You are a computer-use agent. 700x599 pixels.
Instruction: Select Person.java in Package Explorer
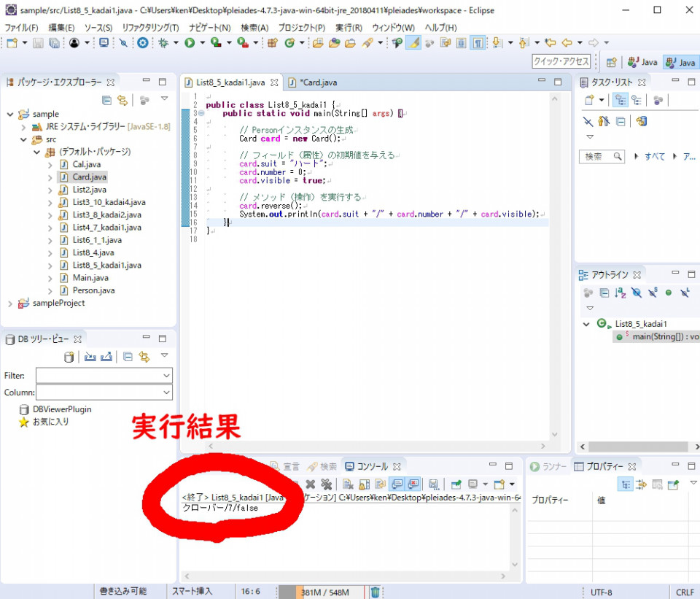point(93,290)
